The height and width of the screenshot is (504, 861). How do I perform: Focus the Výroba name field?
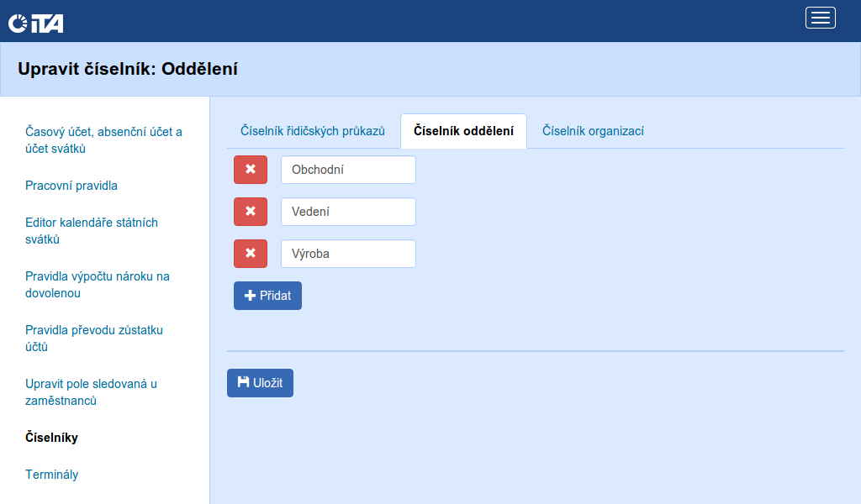[x=348, y=254]
